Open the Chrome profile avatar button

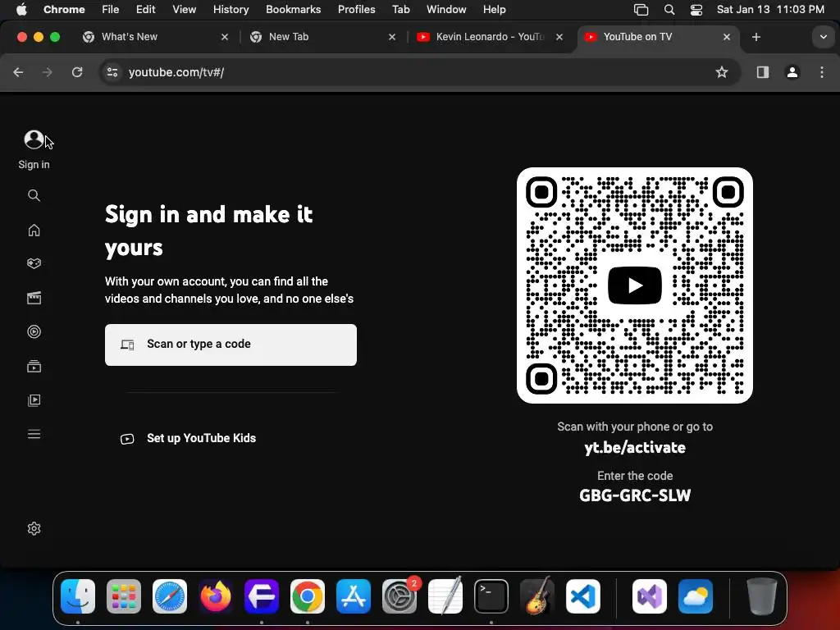click(x=792, y=72)
